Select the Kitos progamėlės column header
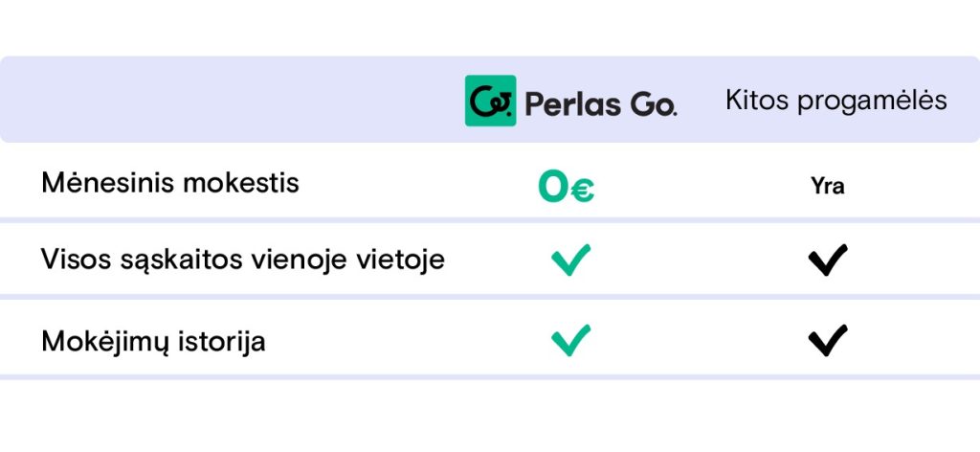This screenshot has width=980, height=452. [836, 101]
